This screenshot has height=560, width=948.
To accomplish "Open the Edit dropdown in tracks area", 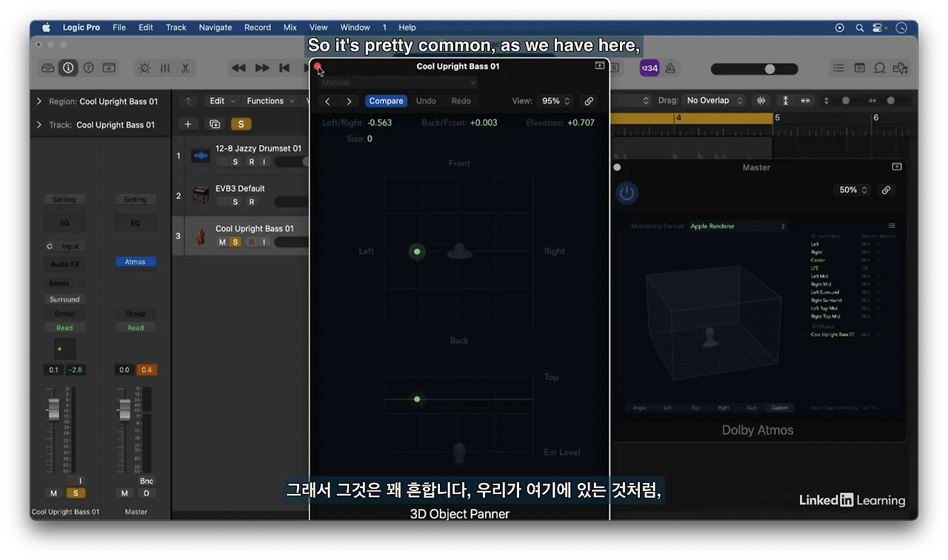I will point(221,101).
